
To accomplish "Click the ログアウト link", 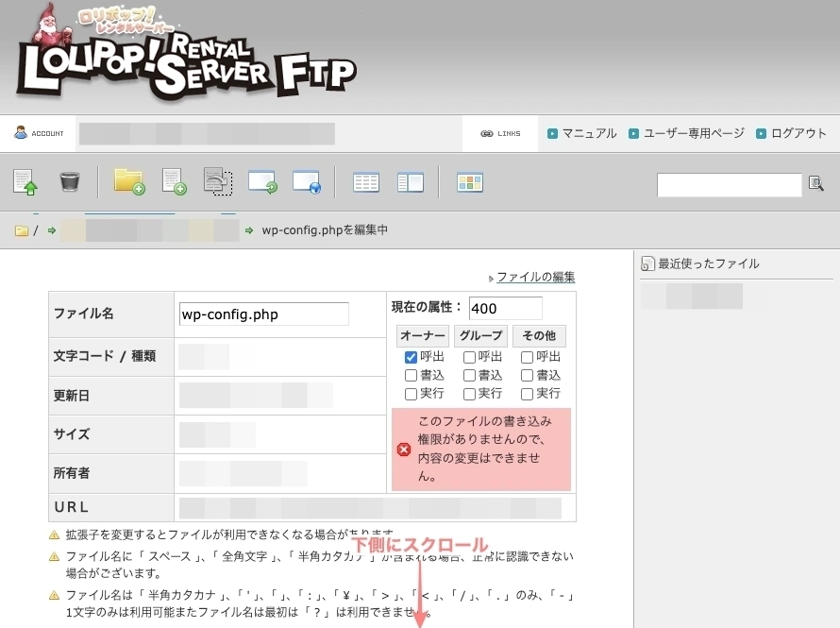I will pyautogui.click(x=798, y=133).
